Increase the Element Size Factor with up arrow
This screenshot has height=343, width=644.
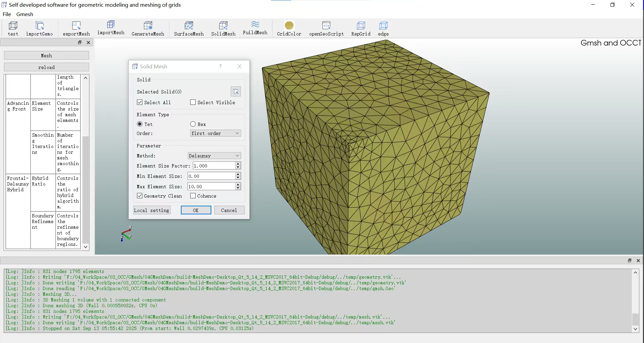[x=238, y=164]
